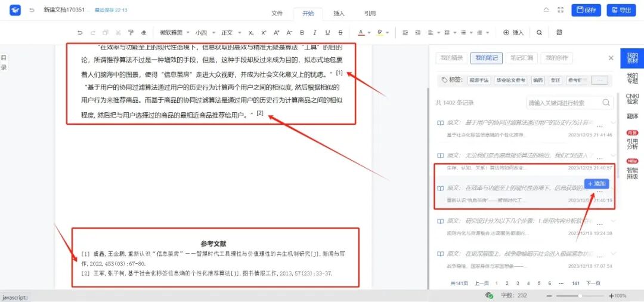This screenshot has height=302, width=644.
Task: Switch to the 我的摘录 tab
Action: coord(451,58)
